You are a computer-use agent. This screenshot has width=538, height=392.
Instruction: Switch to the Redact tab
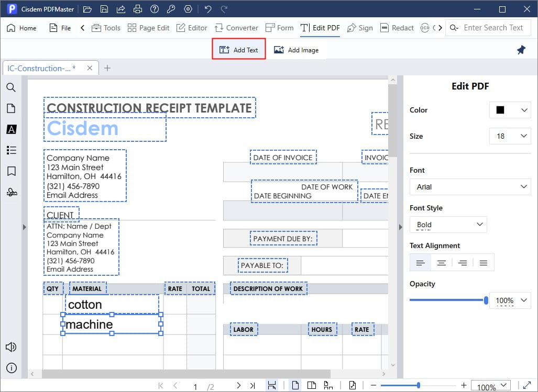click(x=397, y=28)
